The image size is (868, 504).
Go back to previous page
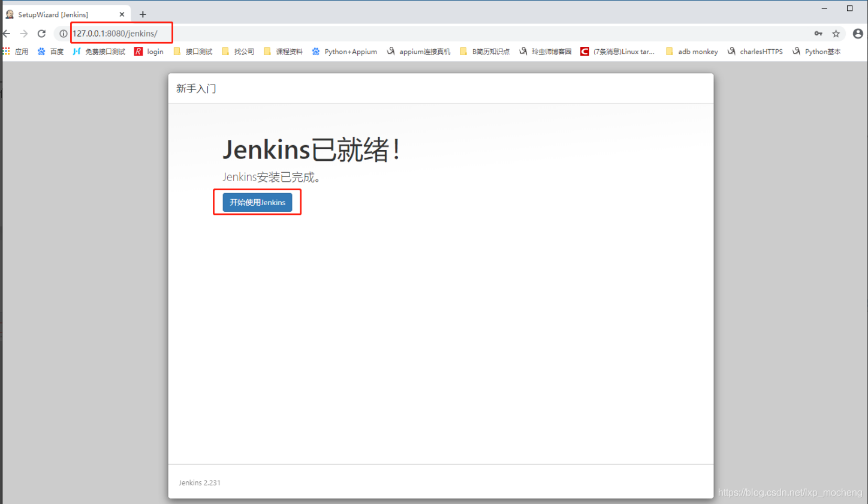coord(6,34)
